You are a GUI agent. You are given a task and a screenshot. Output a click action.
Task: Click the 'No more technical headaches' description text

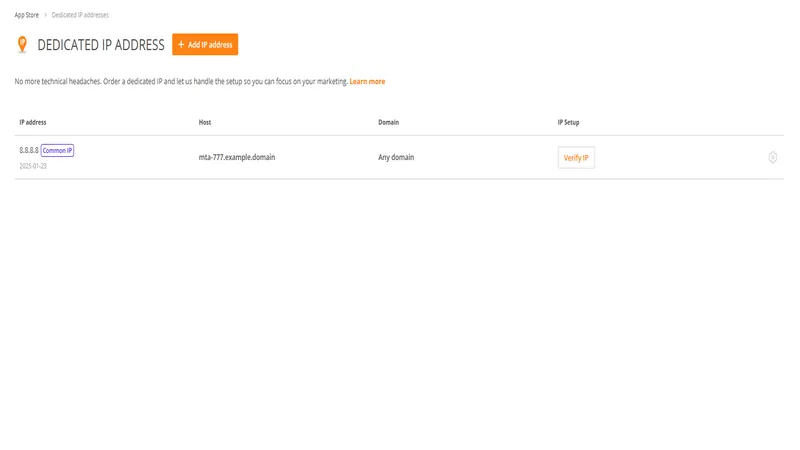tap(180, 81)
